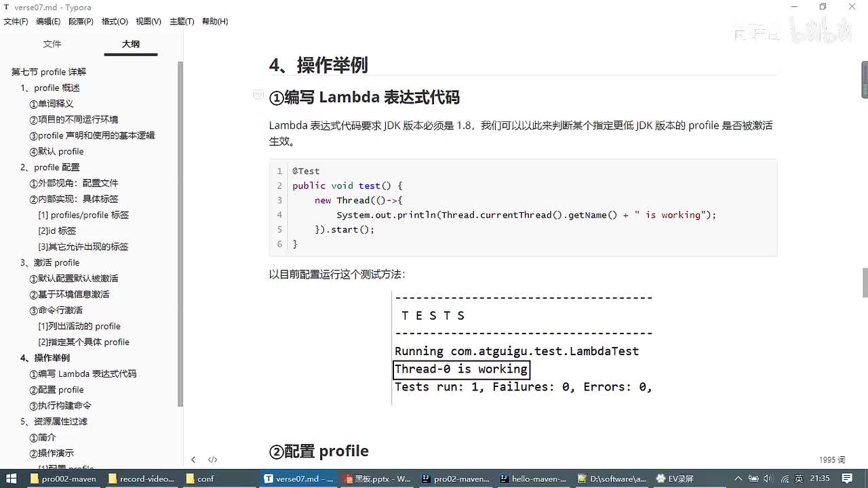The image size is (868, 488).
Task: Select outline entry ①单词释义
Action: pos(52,104)
